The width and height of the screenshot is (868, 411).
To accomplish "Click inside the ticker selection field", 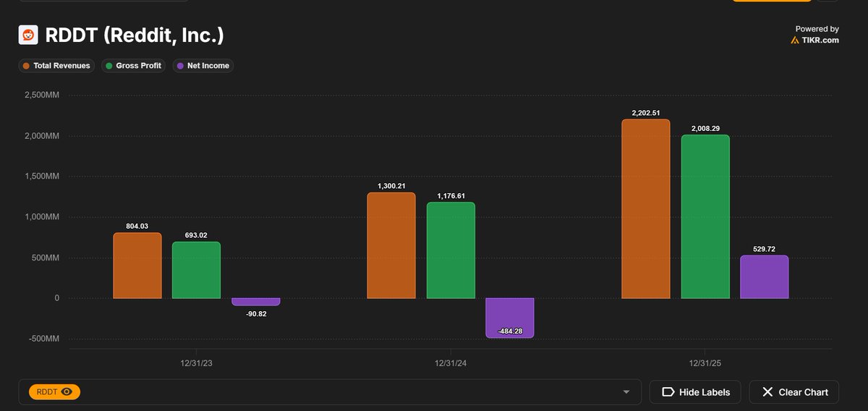I will pos(330,392).
